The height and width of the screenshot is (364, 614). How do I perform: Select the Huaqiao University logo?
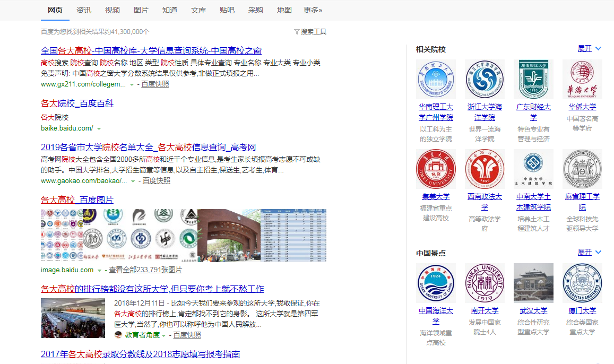tap(582, 80)
